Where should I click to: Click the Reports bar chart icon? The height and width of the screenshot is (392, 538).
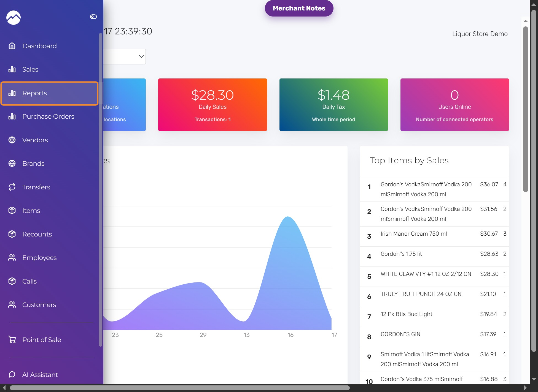click(x=12, y=93)
